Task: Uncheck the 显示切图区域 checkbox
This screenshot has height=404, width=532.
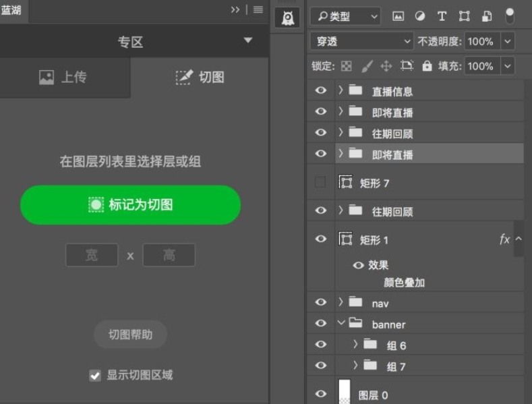Action: click(95, 376)
